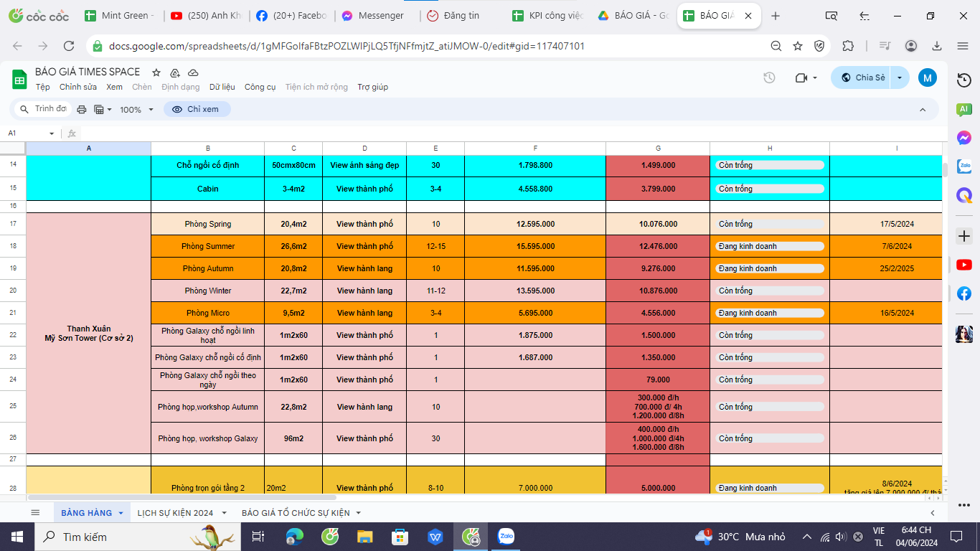Open the Dữ liệu menu

coord(222,87)
